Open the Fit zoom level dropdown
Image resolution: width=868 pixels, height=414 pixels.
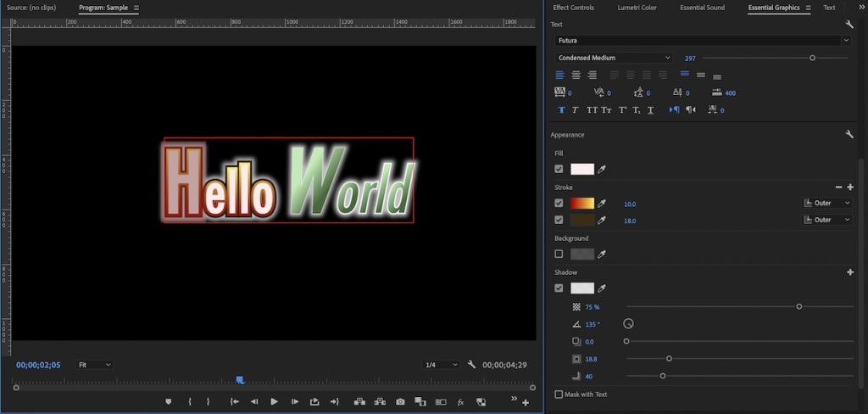coord(94,365)
